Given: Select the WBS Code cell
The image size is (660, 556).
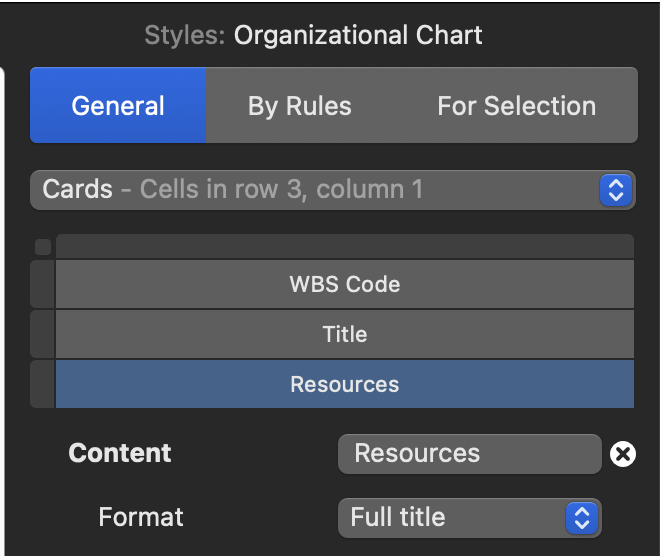Looking at the screenshot, I should [x=345, y=284].
